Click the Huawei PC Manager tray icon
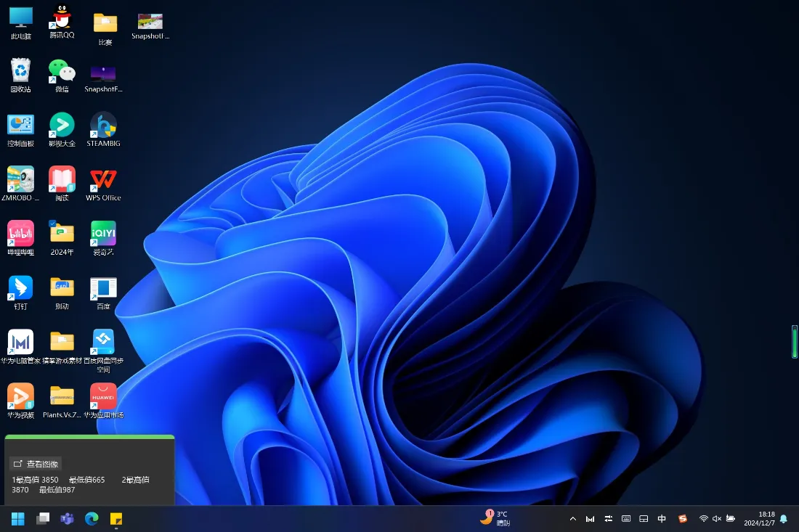The height and width of the screenshot is (532, 799). click(x=590, y=519)
